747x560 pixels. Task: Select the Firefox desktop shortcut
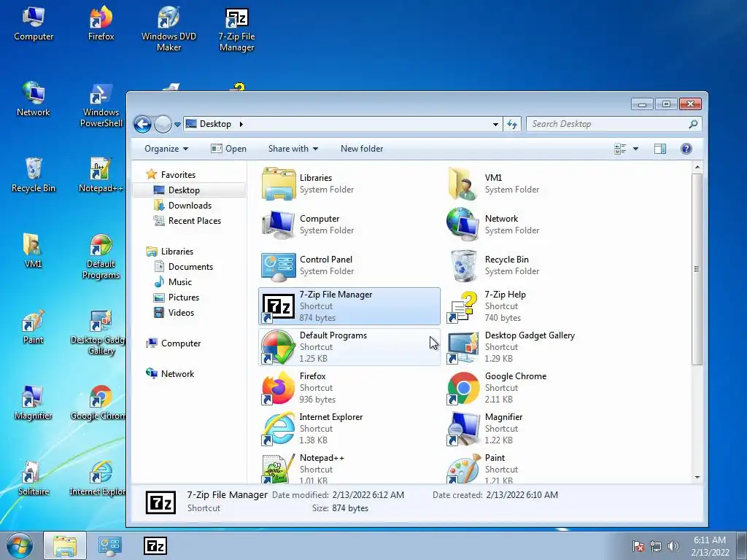coord(101,24)
